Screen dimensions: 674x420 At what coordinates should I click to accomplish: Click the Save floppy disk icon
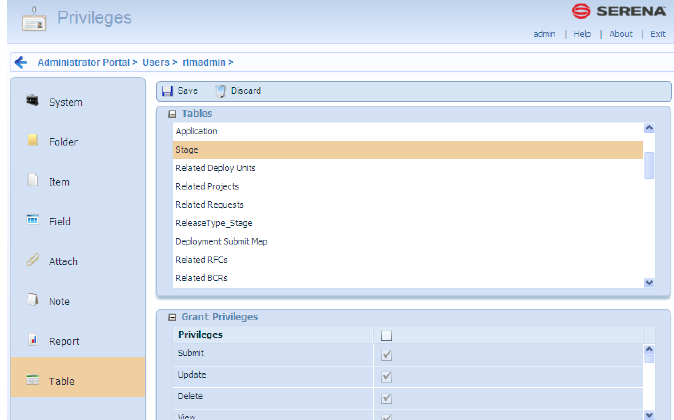coord(167,91)
